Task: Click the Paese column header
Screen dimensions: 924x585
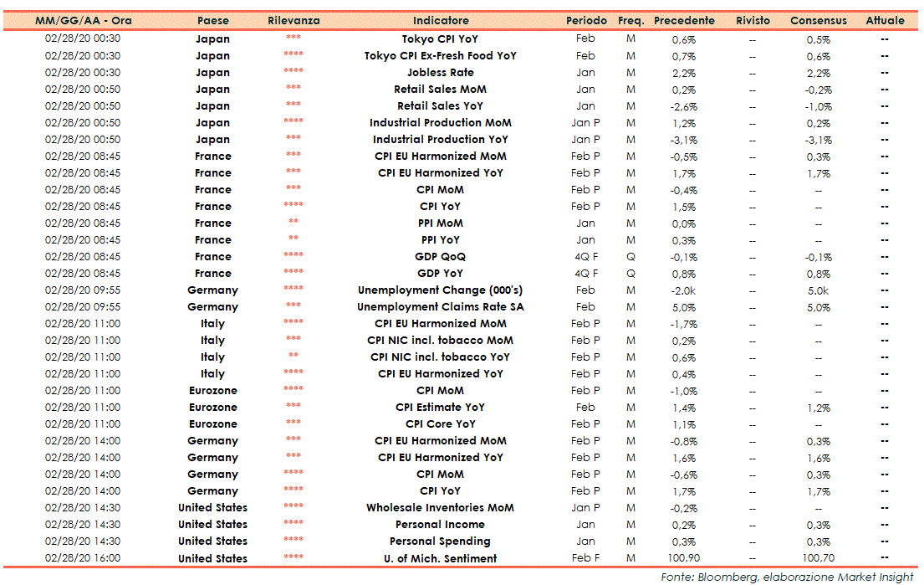Action: click(212, 20)
